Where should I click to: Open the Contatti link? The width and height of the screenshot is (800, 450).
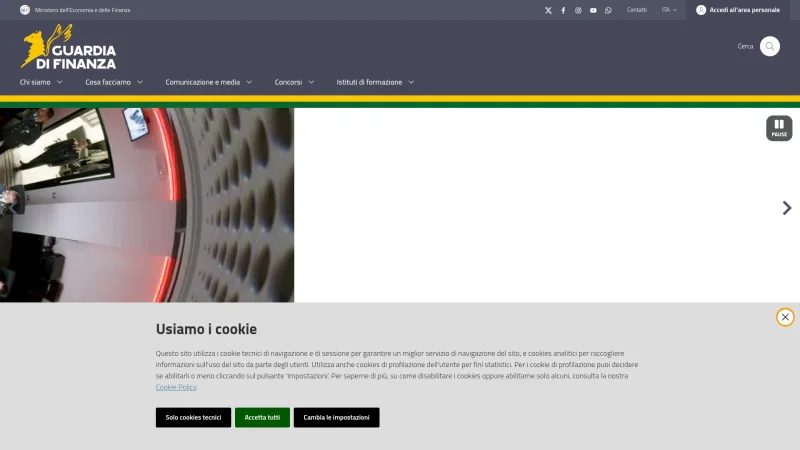point(636,10)
